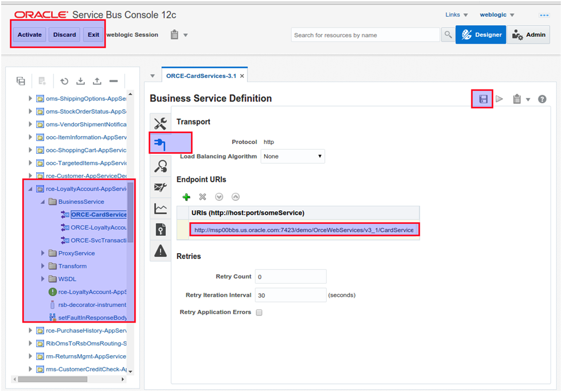This screenshot has height=392, width=562.
Task: Open dropdown arrow next to session clipboard
Action: click(x=185, y=35)
